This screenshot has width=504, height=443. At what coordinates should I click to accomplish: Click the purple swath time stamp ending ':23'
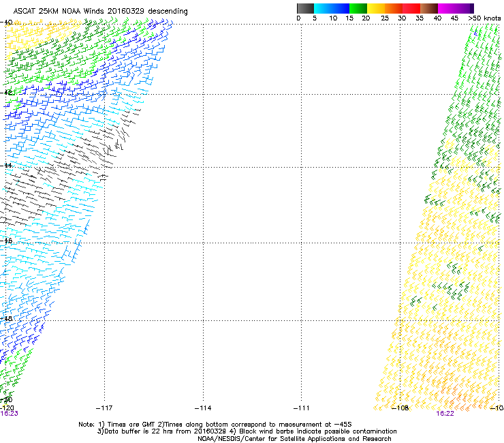click(x=9, y=414)
